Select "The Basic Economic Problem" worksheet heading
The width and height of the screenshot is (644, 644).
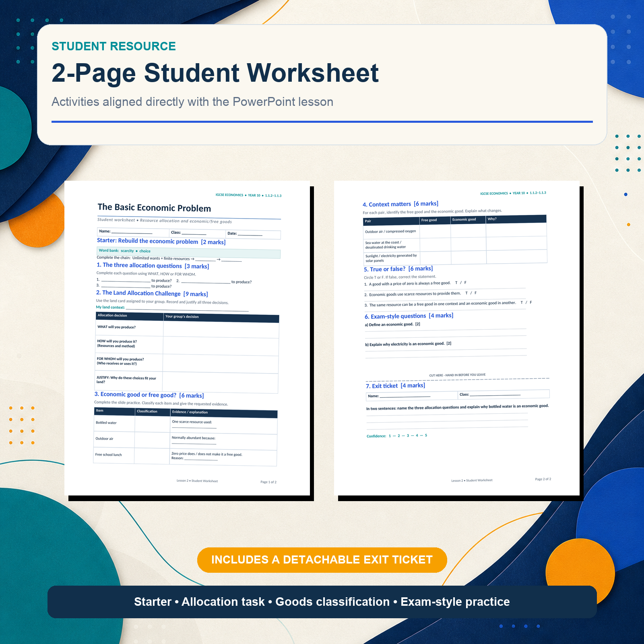coord(154,208)
